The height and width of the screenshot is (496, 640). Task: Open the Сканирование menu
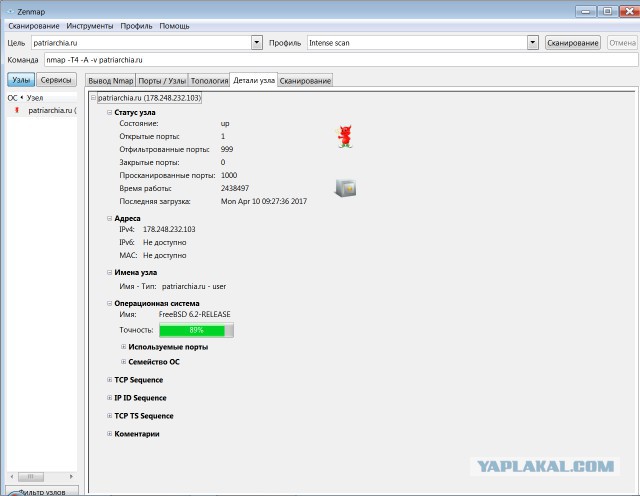tap(34, 26)
